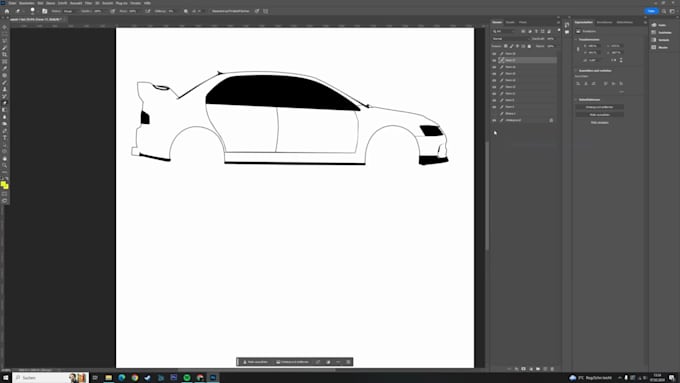
Task: Select the Pen tool
Action: tap(5, 131)
